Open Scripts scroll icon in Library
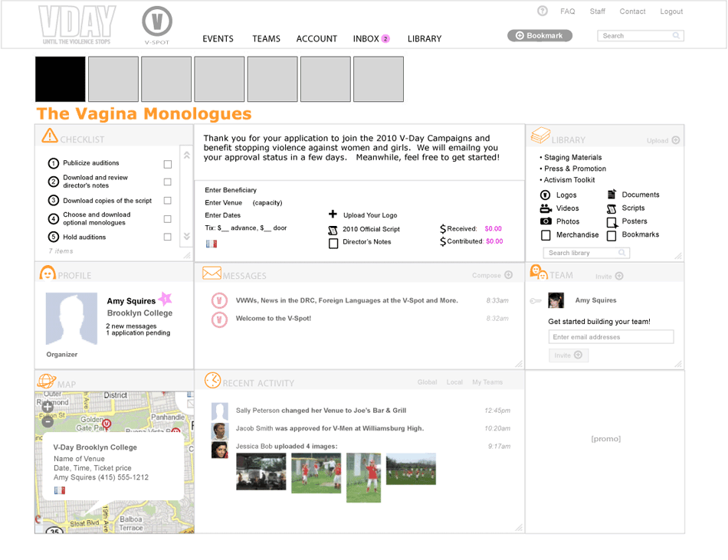The height and width of the screenshot is (560, 728). (x=612, y=209)
